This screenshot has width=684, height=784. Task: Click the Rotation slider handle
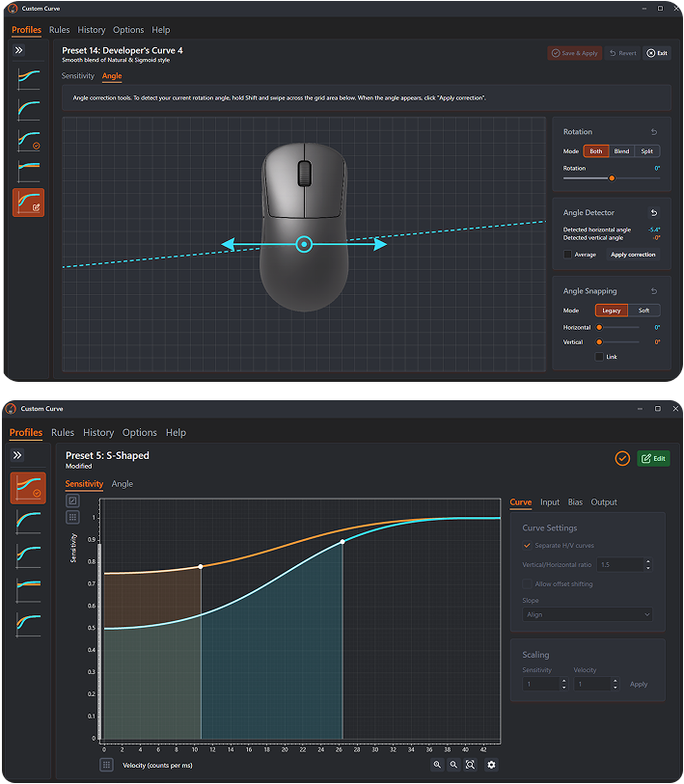(611, 178)
